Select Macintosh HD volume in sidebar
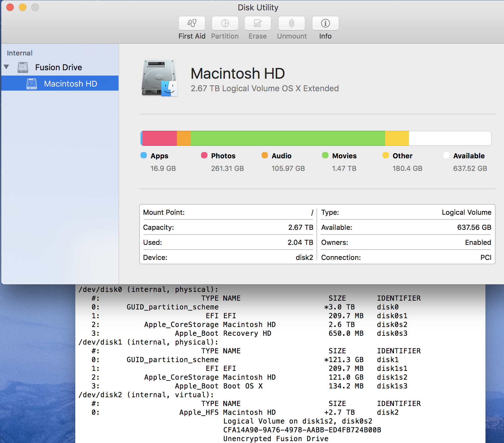504x443 pixels. pyautogui.click(x=60, y=83)
